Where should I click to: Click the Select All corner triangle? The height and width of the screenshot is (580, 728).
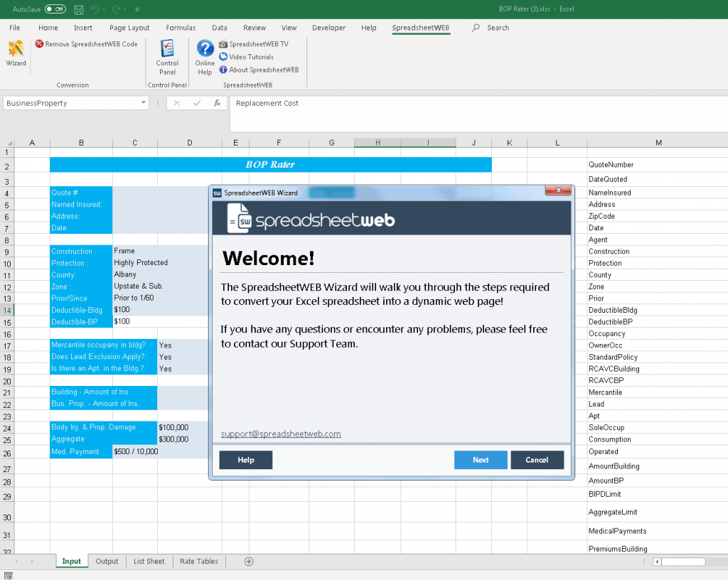tap(9, 143)
